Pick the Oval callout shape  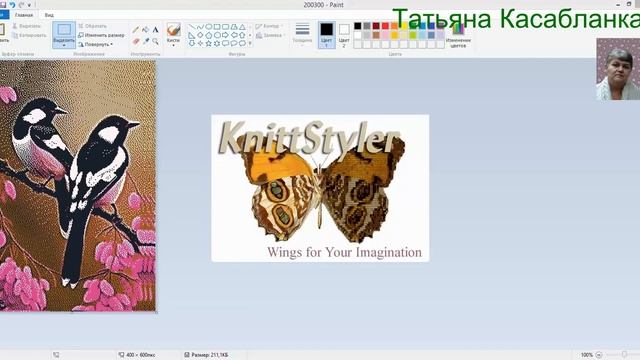pos(234,43)
